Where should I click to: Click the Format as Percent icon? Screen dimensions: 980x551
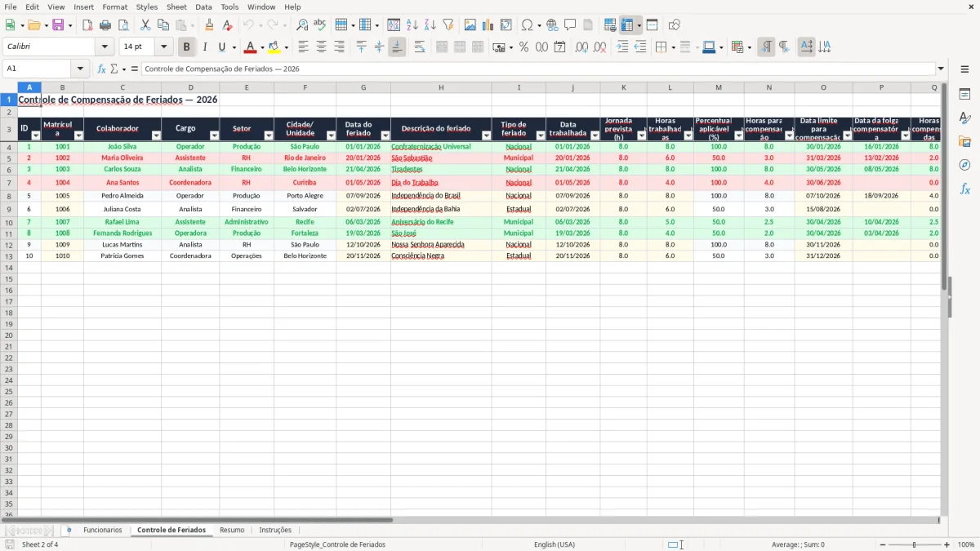(523, 47)
